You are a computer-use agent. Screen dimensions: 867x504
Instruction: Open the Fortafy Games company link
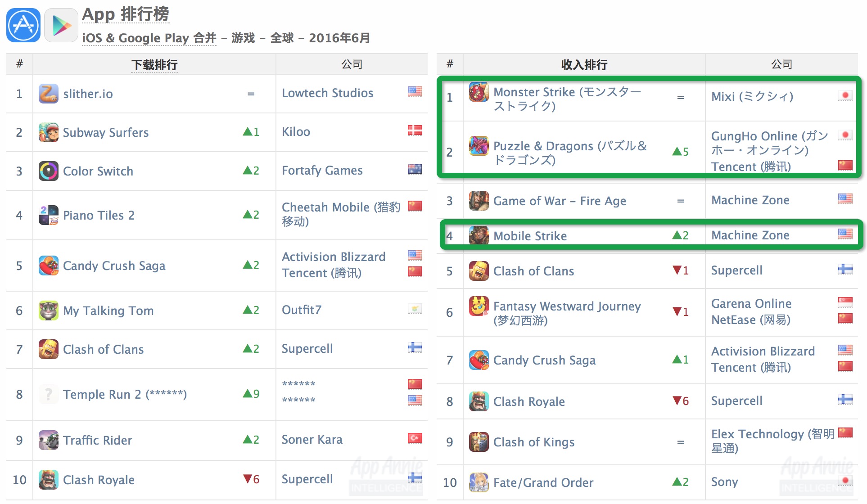[x=322, y=170]
